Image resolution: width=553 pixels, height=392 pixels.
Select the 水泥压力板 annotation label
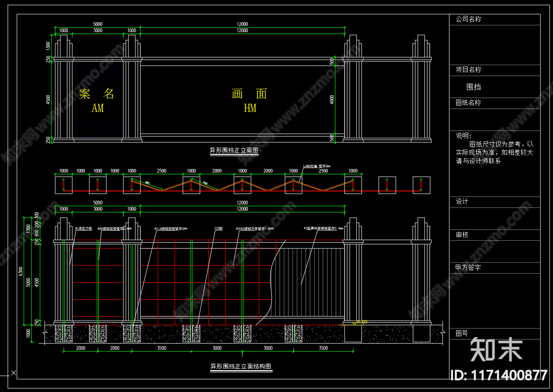point(84,229)
